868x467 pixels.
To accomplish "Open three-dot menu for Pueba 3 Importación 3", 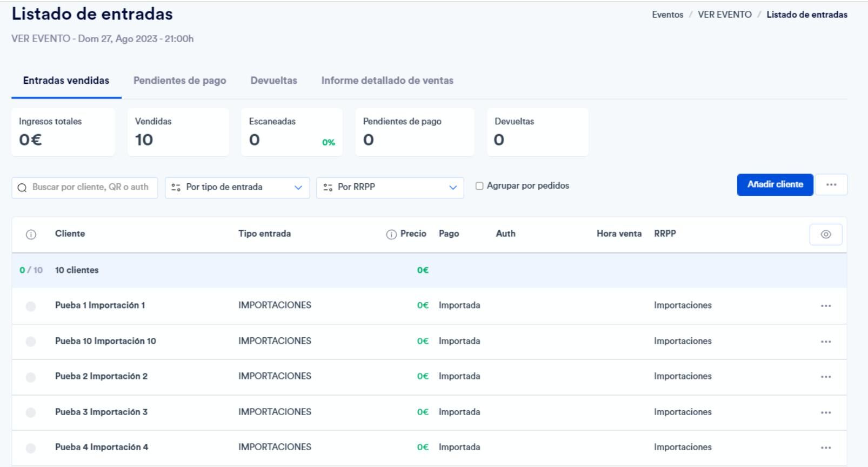I will (x=826, y=412).
